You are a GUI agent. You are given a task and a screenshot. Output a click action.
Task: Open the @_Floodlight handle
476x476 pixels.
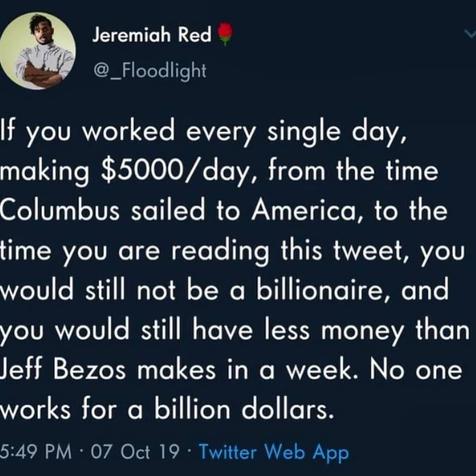[x=150, y=71]
